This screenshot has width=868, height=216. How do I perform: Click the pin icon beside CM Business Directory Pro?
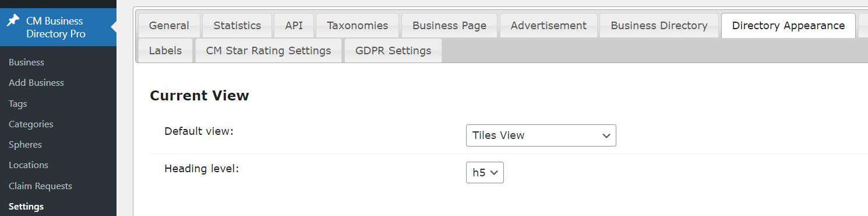13,20
